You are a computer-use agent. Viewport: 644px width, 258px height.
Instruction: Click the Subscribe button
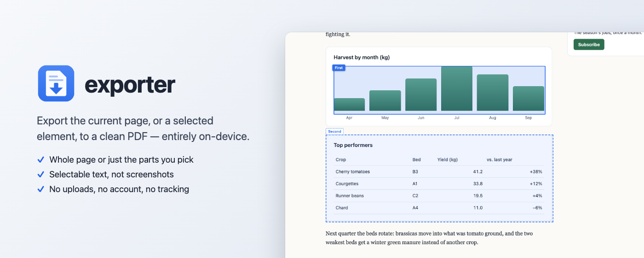pos(589,45)
